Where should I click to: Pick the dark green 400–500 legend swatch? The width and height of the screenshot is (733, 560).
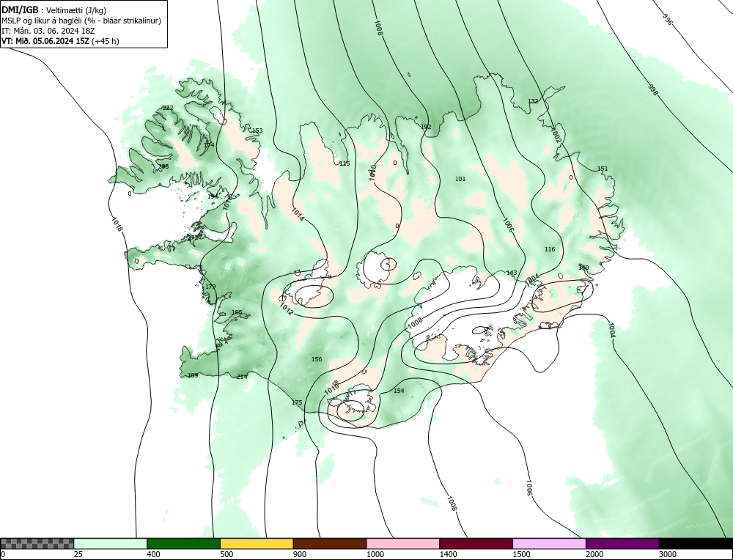[183, 544]
